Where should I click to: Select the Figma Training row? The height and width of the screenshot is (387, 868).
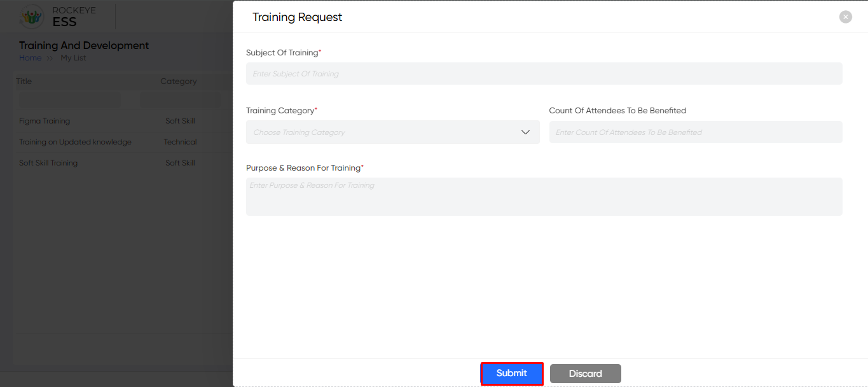pos(124,121)
